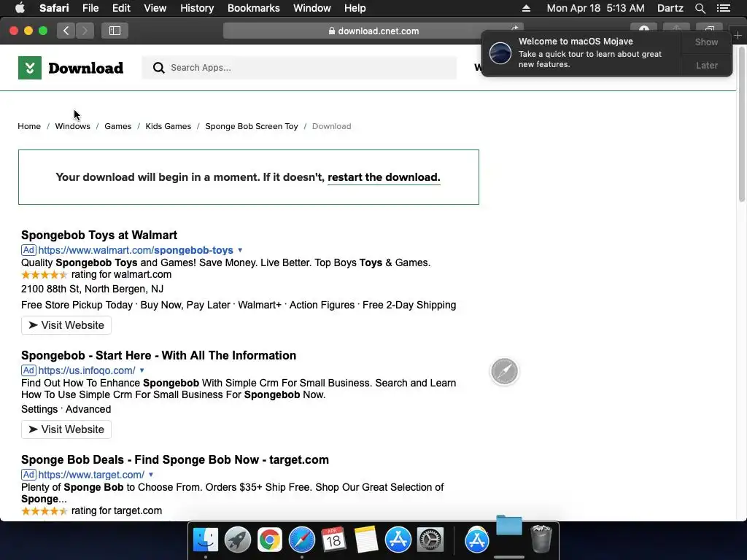747x560 pixels.
Task: Open the us.infoqo.com URL link
Action: click(87, 370)
